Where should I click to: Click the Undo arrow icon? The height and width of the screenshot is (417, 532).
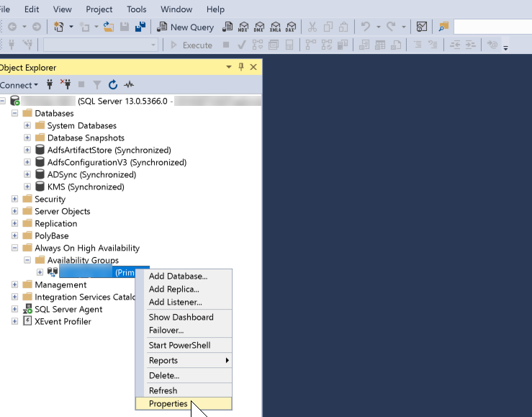(x=366, y=27)
